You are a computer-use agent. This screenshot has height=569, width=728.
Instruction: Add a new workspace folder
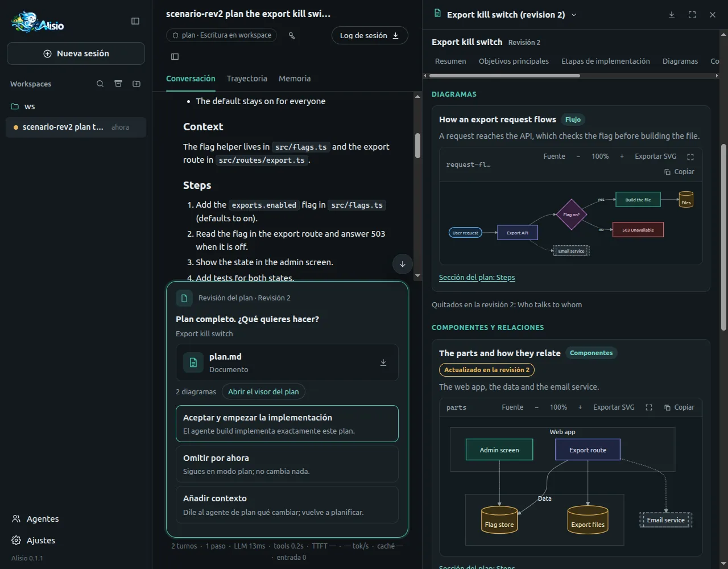click(x=136, y=84)
